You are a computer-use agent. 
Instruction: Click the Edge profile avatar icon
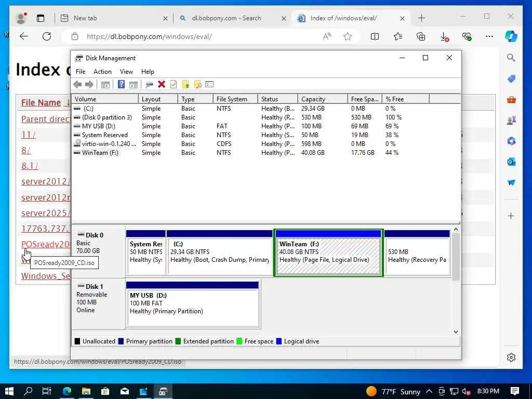click(21, 18)
